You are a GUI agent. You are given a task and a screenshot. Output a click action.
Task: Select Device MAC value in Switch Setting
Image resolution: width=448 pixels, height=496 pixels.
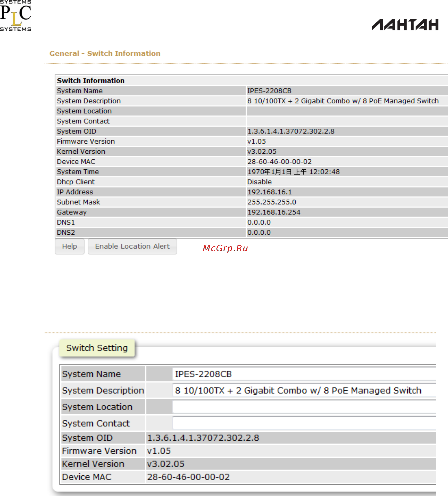point(188,477)
